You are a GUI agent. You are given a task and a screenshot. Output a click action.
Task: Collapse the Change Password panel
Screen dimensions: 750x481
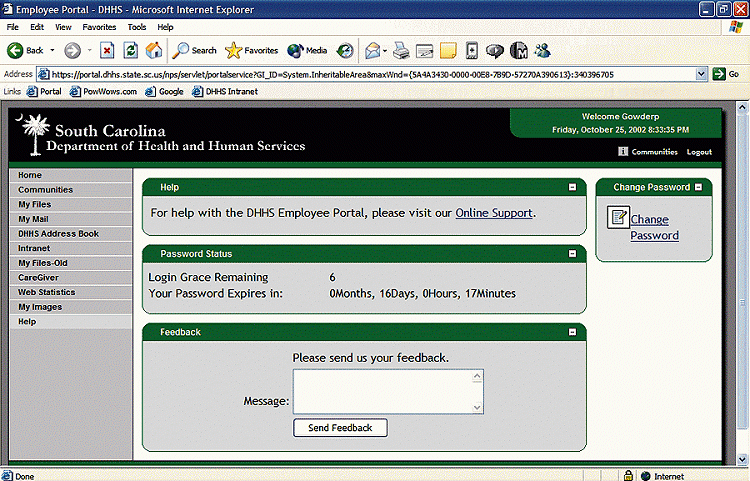[698, 187]
